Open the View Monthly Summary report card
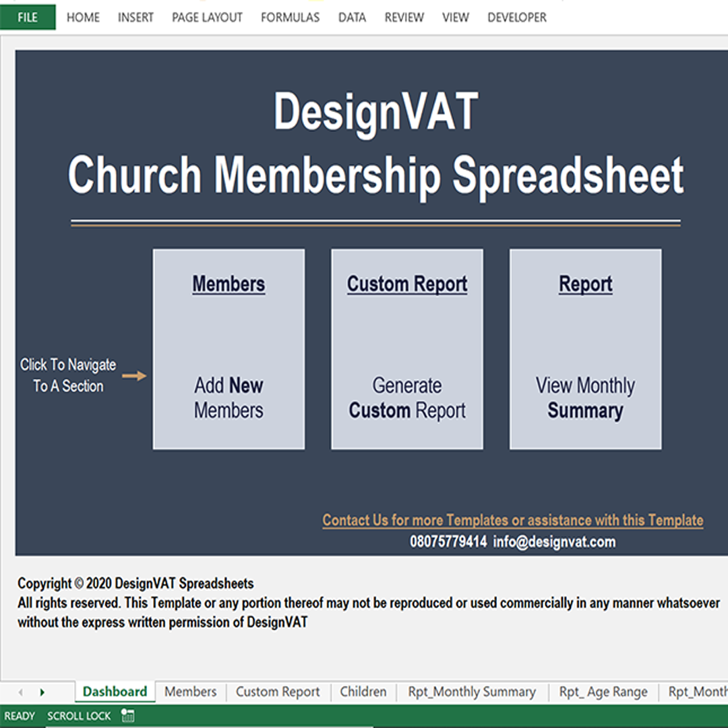Image resolution: width=728 pixels, height=728 pixels. click(585, 349)
